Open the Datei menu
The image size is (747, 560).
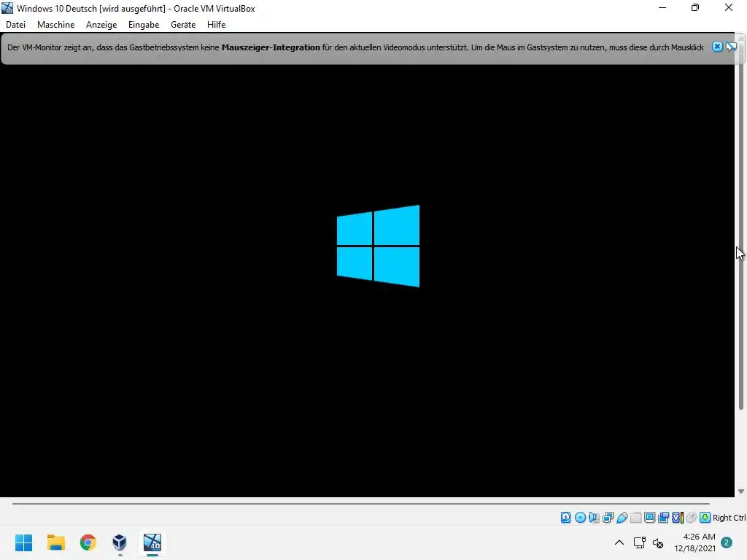pos(16,25)
